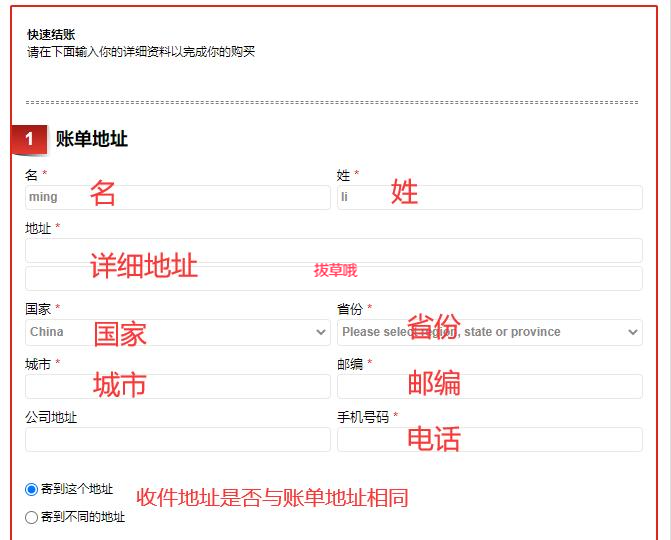Click the mobile number (手机号码) field
The height and width of the screenshot is (540, 671).
point(490,439)
